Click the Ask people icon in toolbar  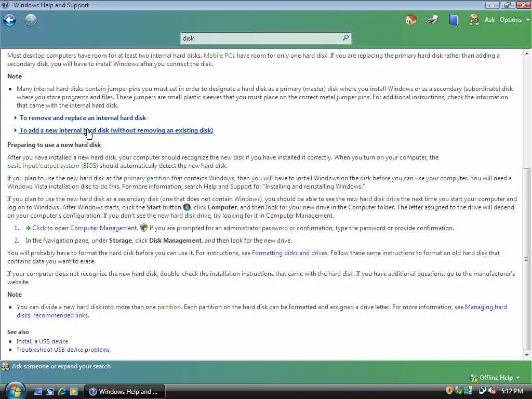474,20
